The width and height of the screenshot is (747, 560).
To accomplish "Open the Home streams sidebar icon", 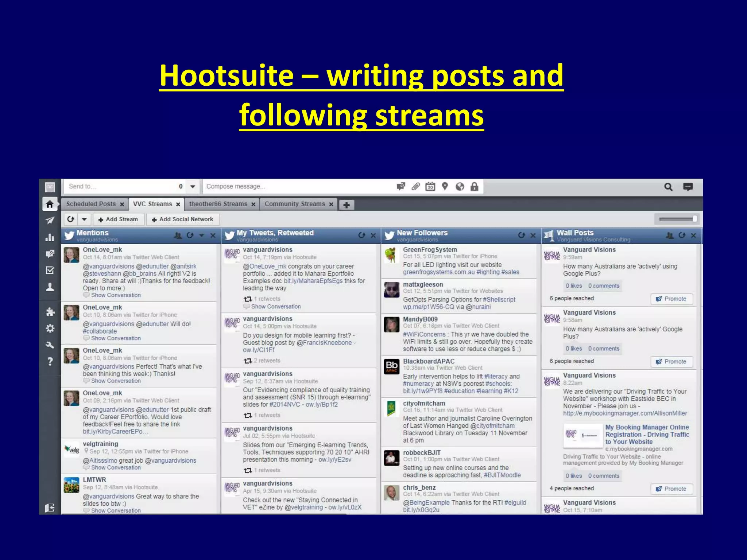I will click(50, 204).
